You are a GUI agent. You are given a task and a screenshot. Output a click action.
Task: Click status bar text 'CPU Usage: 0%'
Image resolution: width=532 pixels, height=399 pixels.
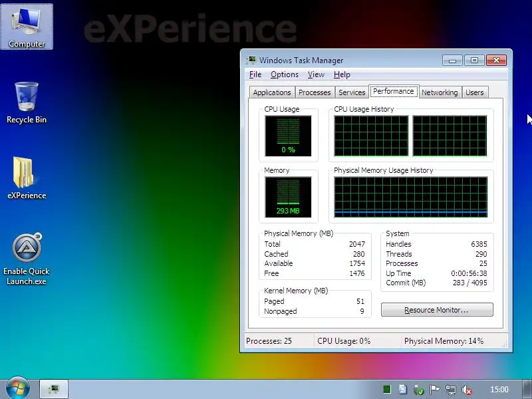click(344, 341)
